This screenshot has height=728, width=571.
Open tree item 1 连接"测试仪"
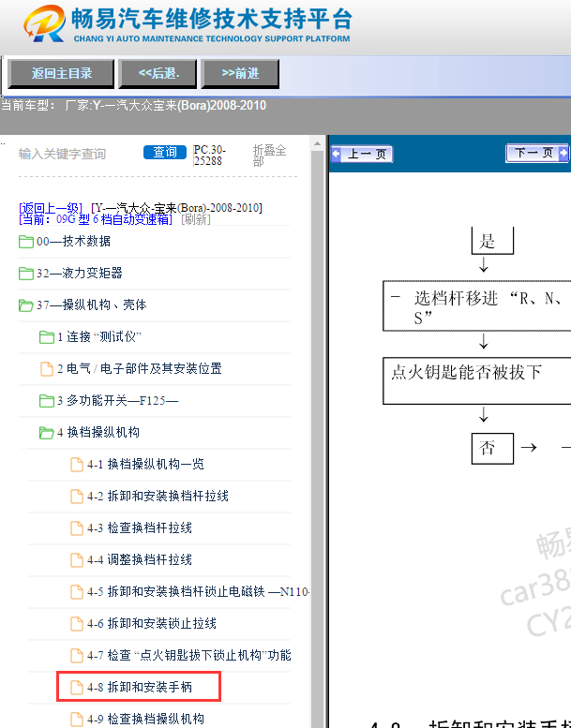tap(99, 337)
